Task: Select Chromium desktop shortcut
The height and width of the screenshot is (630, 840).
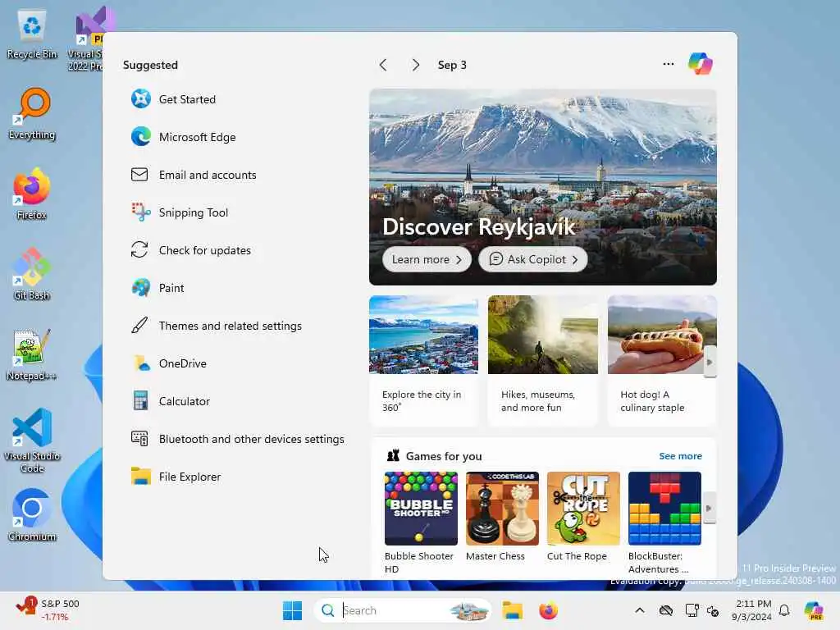Action: (32, 515)
